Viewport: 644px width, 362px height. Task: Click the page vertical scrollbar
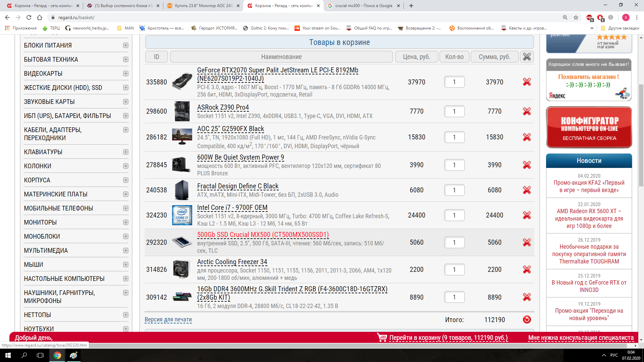click(641, 134)
